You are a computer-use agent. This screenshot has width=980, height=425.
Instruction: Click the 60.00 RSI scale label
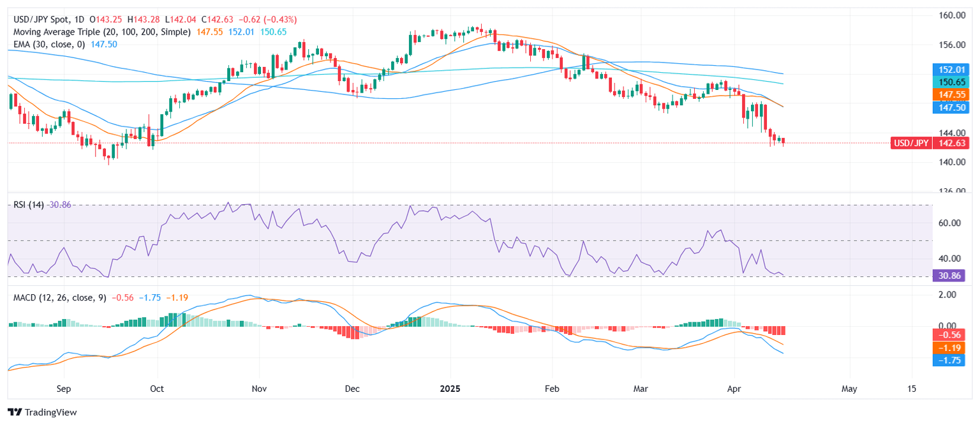click(x=951, y=223)
